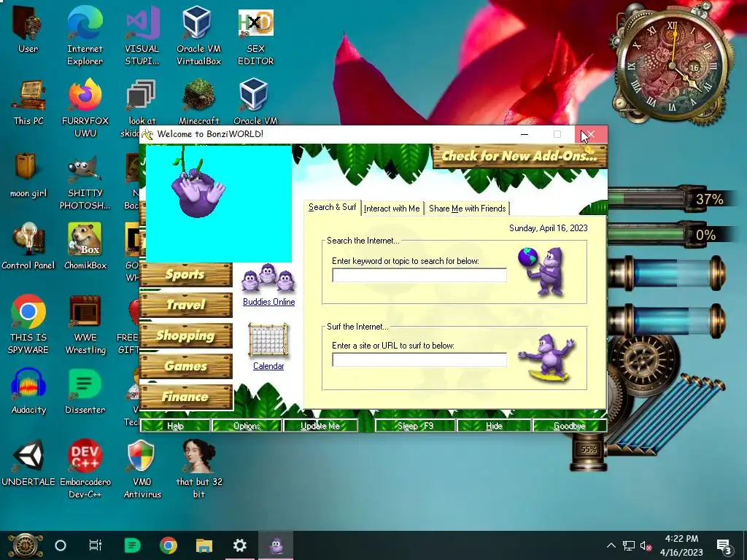Launch Oracle VM VirtualBox in top row
Image resolution: width=747 pixels, height=560 pixels.
tap(198, 36)
